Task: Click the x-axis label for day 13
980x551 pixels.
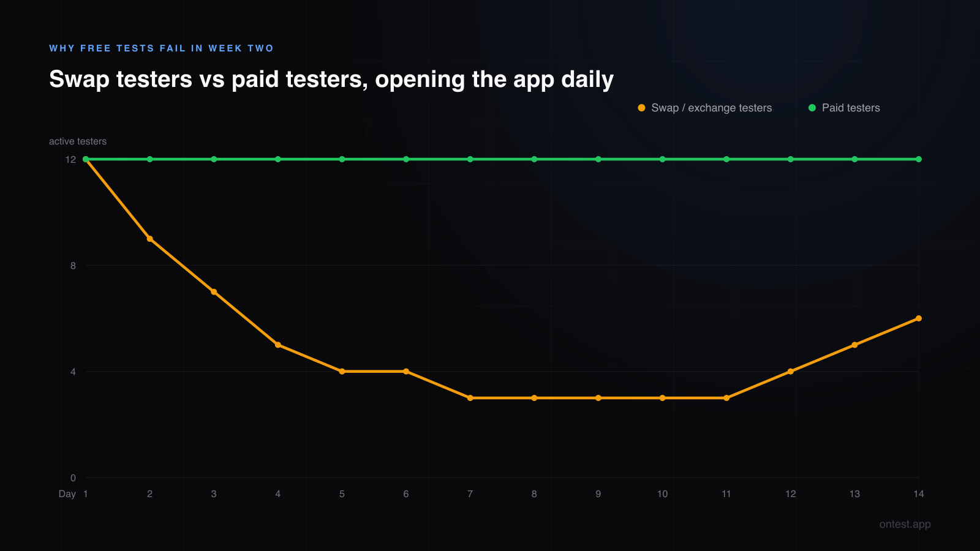Action: click(854, 494)
